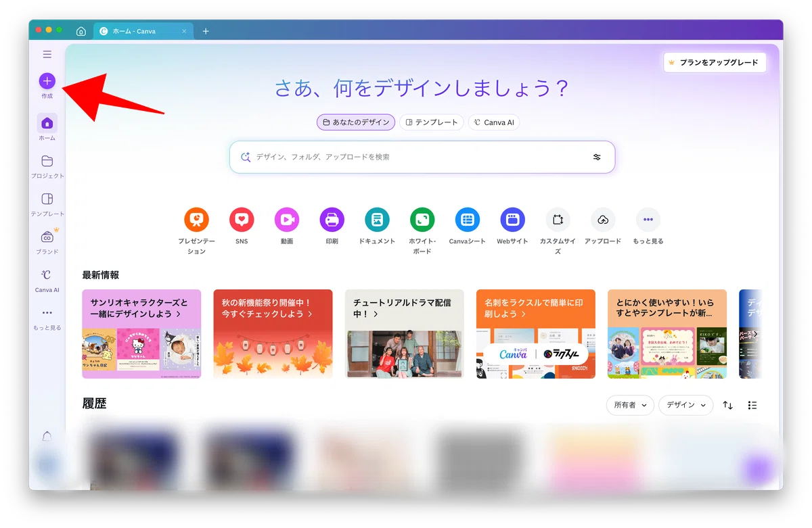
Task: Open the 秋の新機能祭り banner
Action: pos(273,334)
